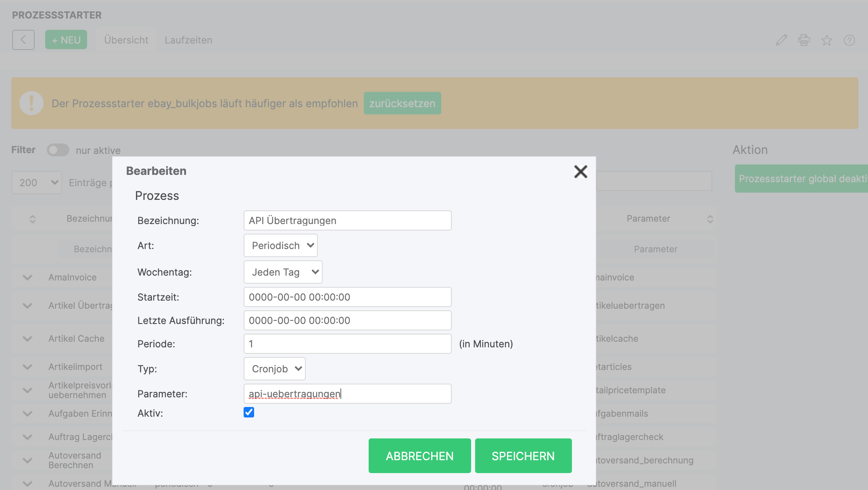Open the Art dropdown showing Periodisch
868x490 pixels.
pyautogui.click(x=280, y=245)
